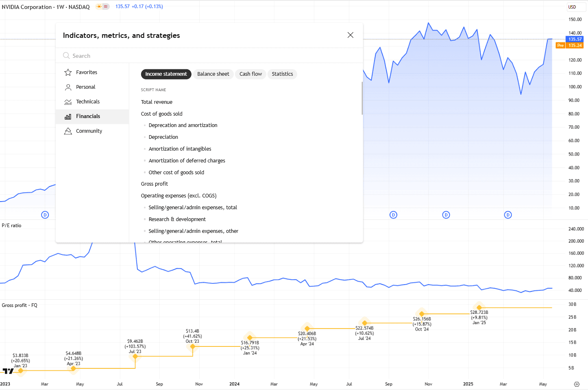Click the 135.57 current price label
Screen dimensions: 588x390
[575, 39]
